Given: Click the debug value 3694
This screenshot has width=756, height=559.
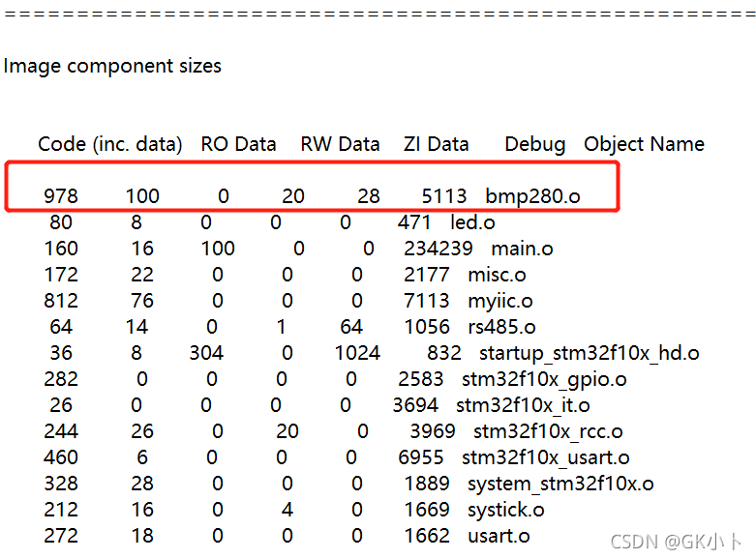Looking at the screenshot, I should pos(415,405).
